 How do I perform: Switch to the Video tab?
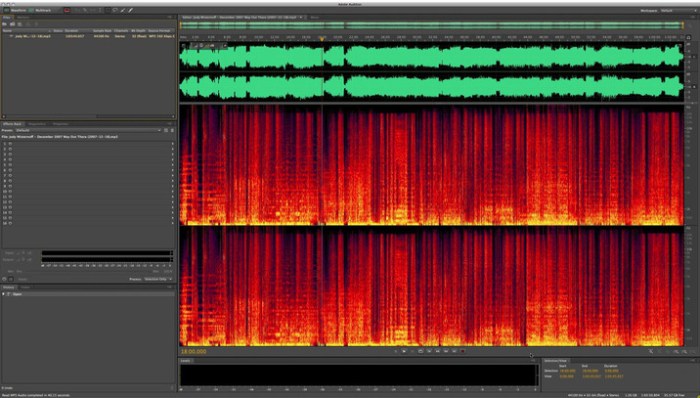pos(25,287)
